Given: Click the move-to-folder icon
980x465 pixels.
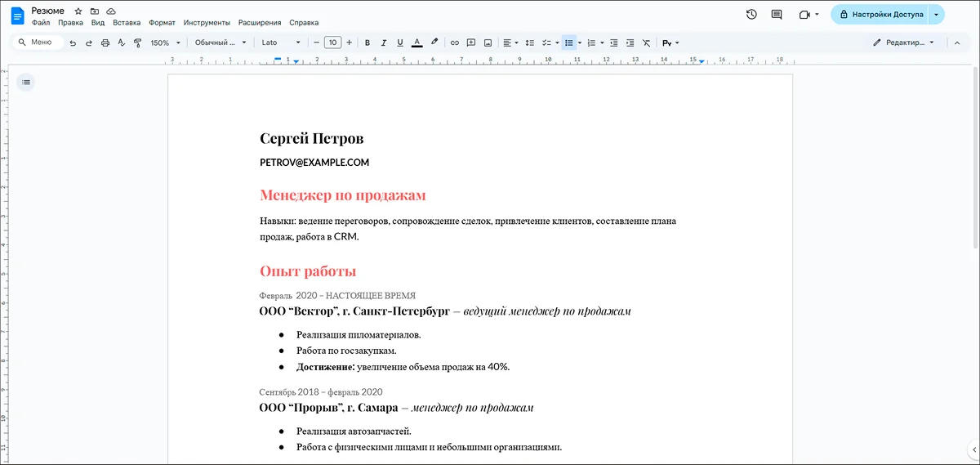Looking at the screenshot, I should pyautogui.click(x=95, y=11).
